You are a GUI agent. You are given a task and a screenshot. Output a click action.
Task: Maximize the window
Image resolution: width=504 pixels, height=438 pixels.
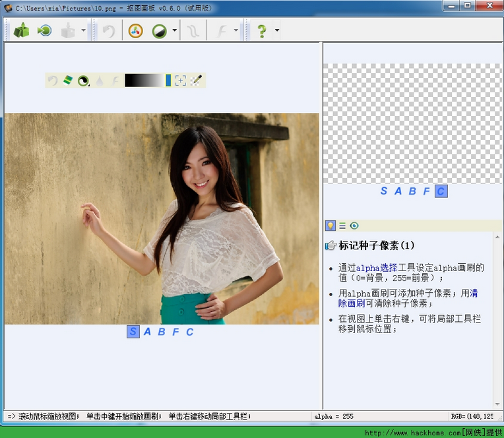pos(468,5)
